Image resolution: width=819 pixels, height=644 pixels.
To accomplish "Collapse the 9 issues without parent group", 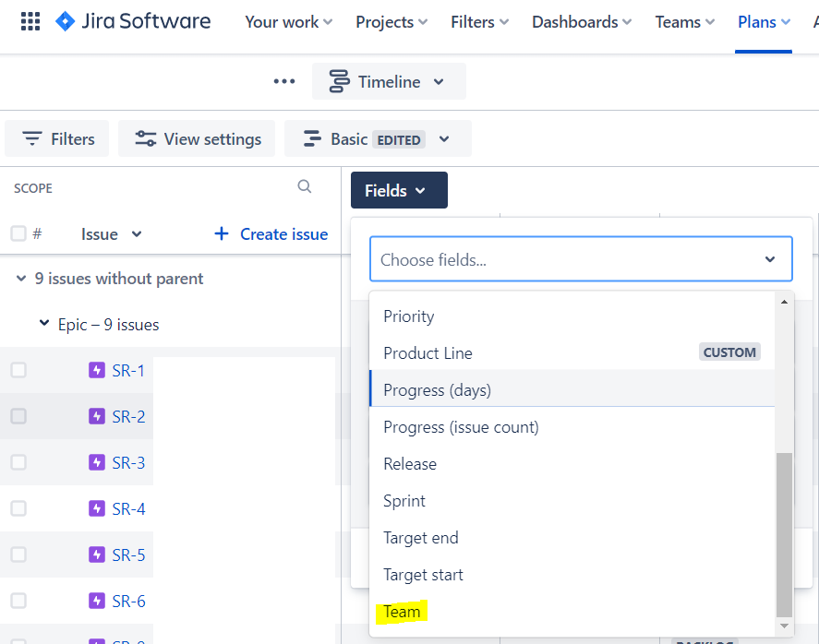I will click(x=21, y=278).
